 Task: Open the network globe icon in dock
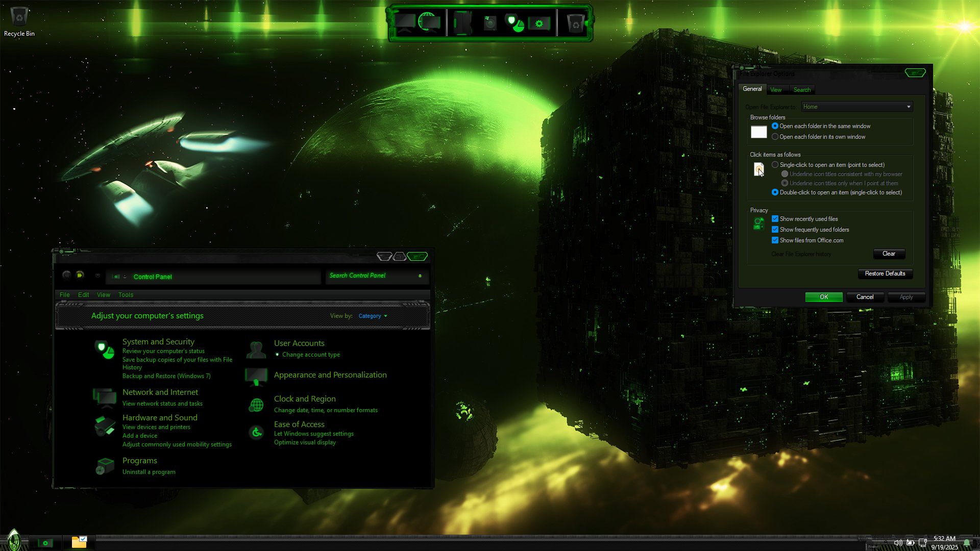428,21
